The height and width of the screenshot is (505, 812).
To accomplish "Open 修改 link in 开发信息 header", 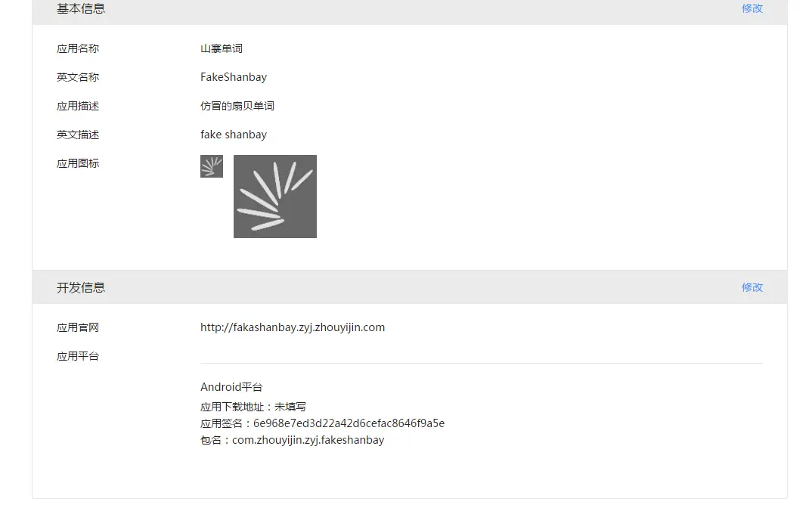I will pyautogui.click(x=752, y=287).
